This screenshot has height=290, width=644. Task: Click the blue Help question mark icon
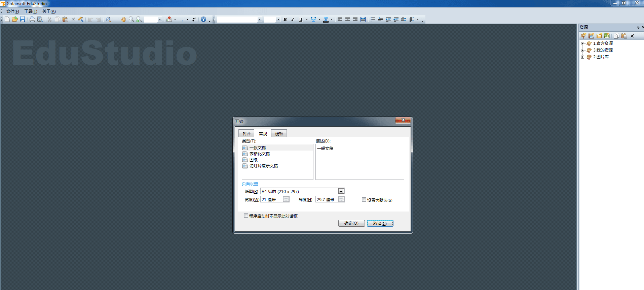pyautogui.click(x=203, y=20)
